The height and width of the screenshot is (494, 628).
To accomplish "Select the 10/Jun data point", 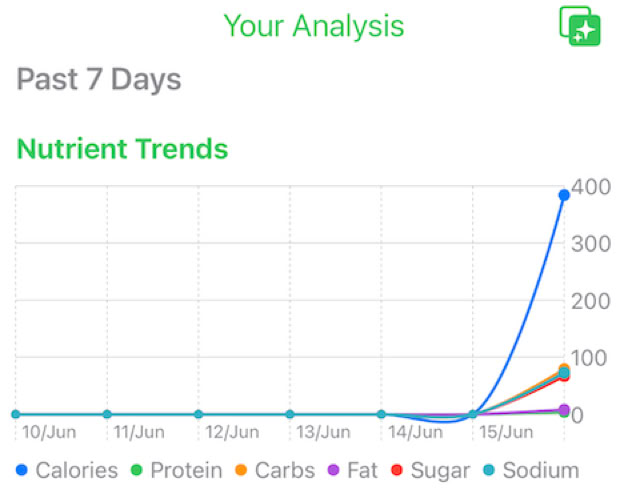I will point(15,414).
